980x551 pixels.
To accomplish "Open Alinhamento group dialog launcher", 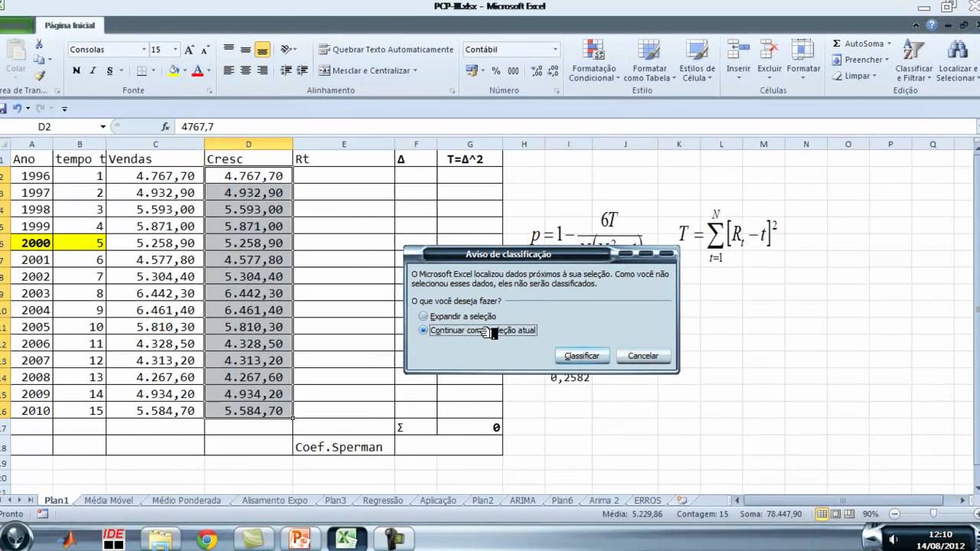I will (451, 90).
